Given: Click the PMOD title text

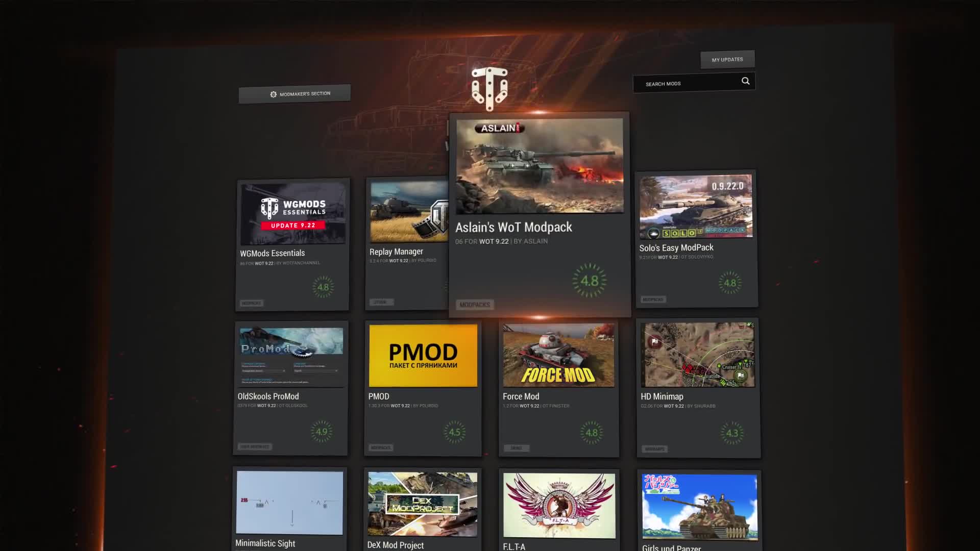Looking at the screenshot, I should tap(379, 396).
